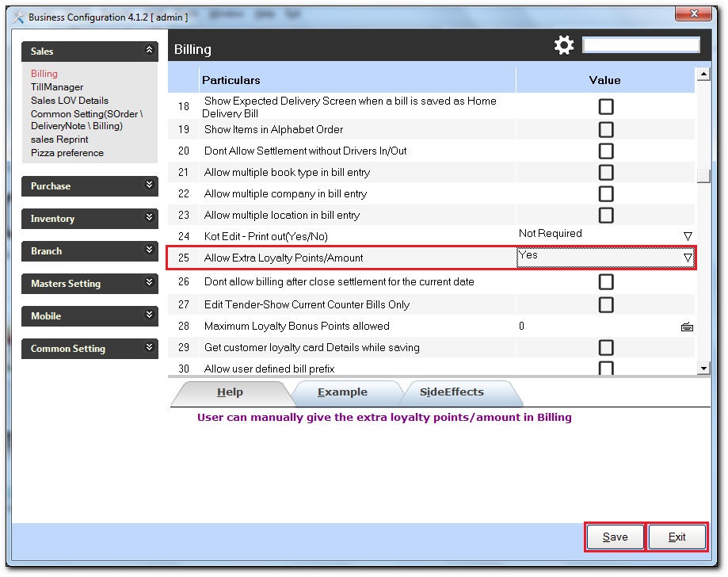Open Allow Extra Loyalty Points value dropdown
728x577 pixels.
pyautogui.click(x=688, y=258)
